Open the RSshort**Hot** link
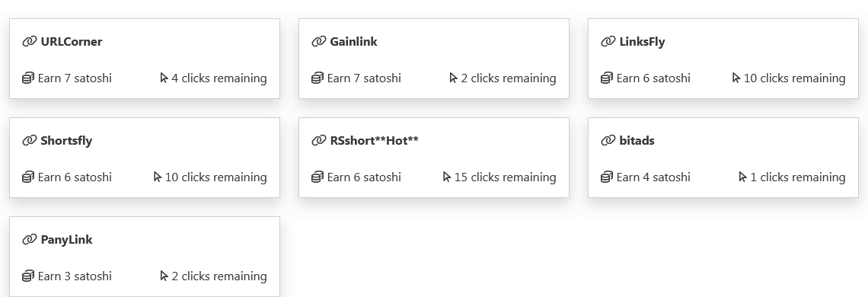This screenshot has width=868, height=297. [x=374, y=141]
